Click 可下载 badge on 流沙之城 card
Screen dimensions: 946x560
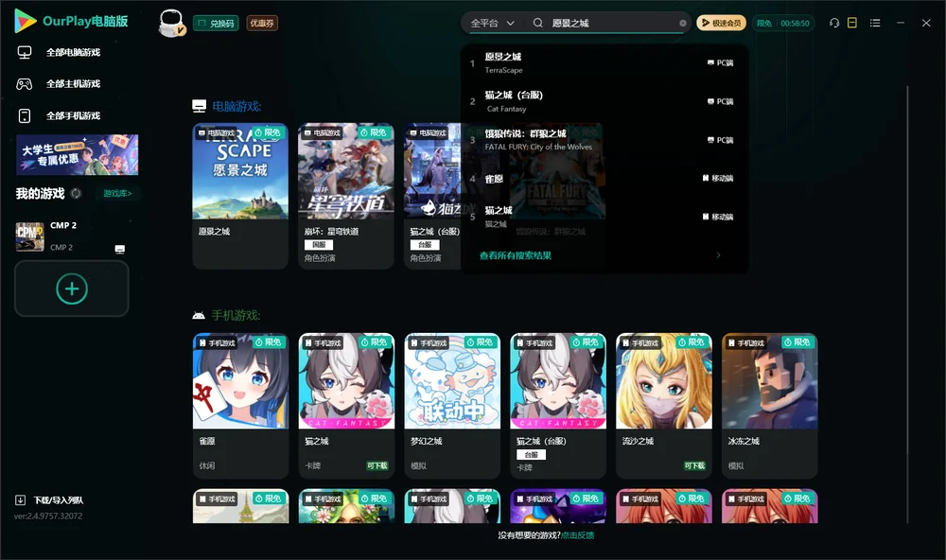point(694,465)
